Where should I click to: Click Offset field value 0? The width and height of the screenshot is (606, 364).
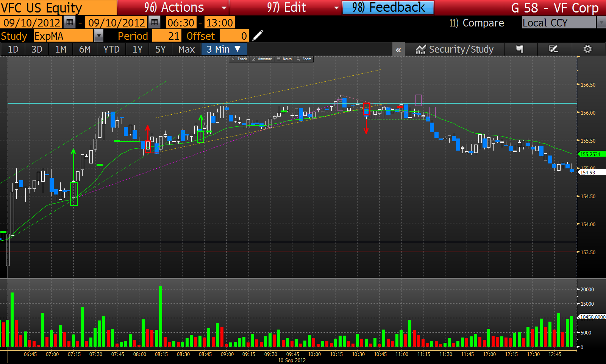pos(234,36)
